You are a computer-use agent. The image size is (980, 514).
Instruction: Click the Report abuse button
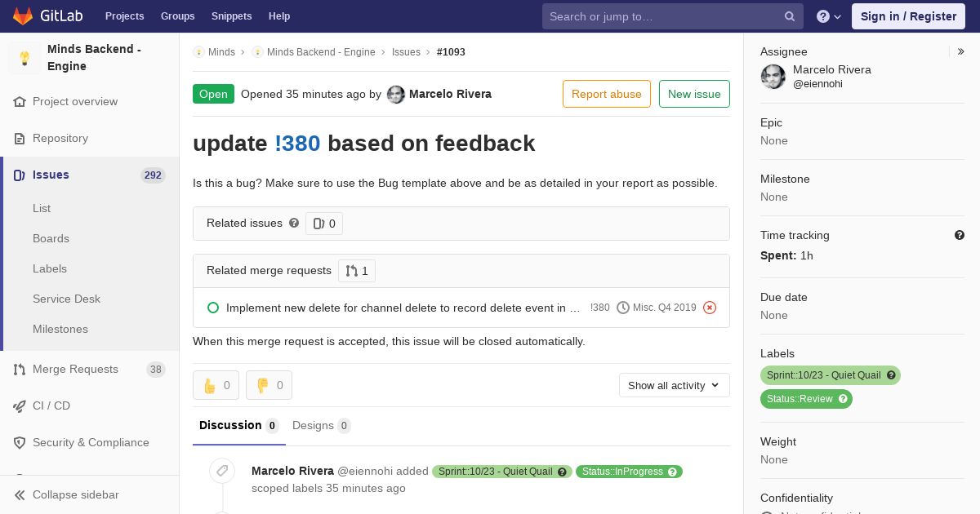(x=607, y=94)
